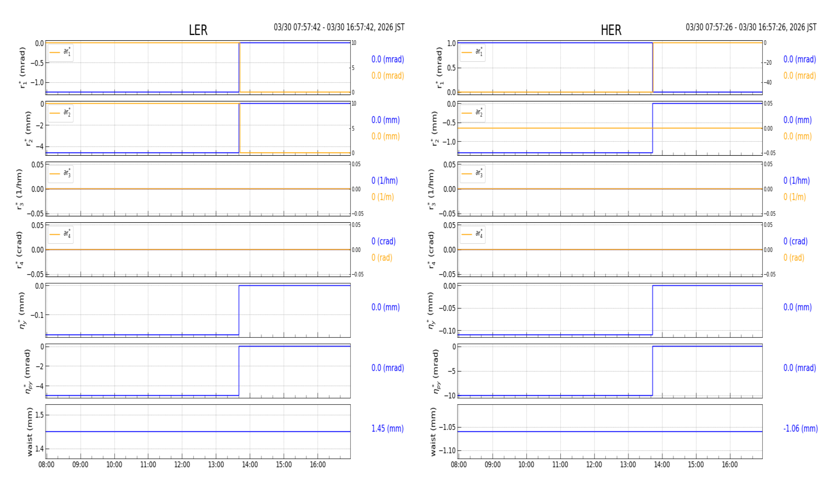This screenshot has height=504, width=824.
Task: Click blue 0 (1/hm) readout beside HER r3*
Action: tap(797, 181)
